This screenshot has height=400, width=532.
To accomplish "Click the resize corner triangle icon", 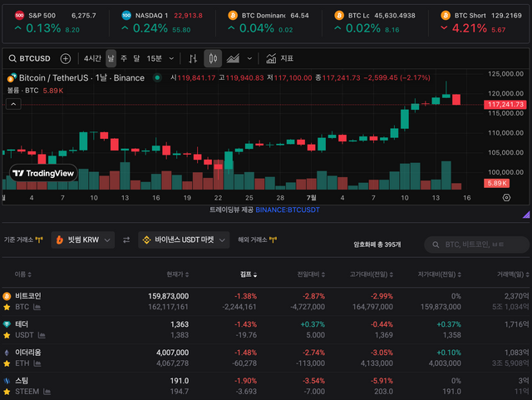I will pyautogui.click(x=526, y=215).
